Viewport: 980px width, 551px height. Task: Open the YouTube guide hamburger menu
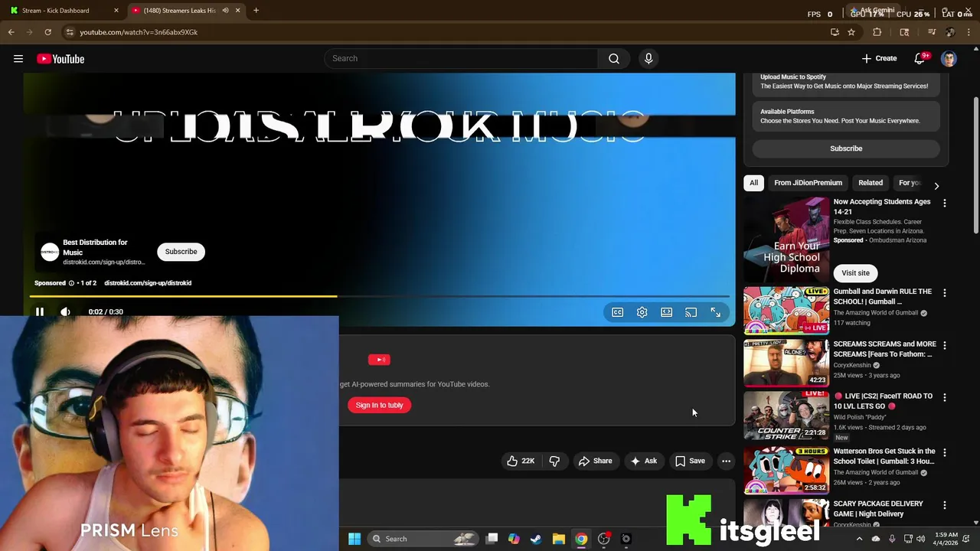(18, 59)
